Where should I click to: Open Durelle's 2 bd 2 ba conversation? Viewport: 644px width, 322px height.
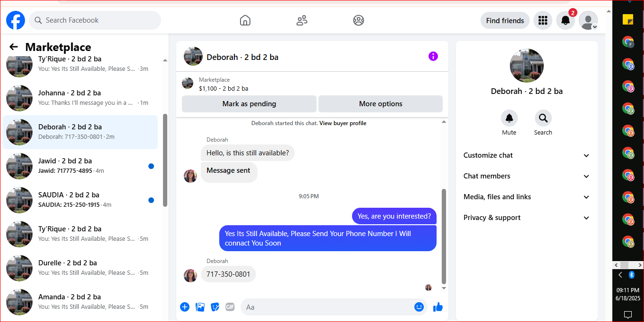pyautogui.click(x=80, y=268)
